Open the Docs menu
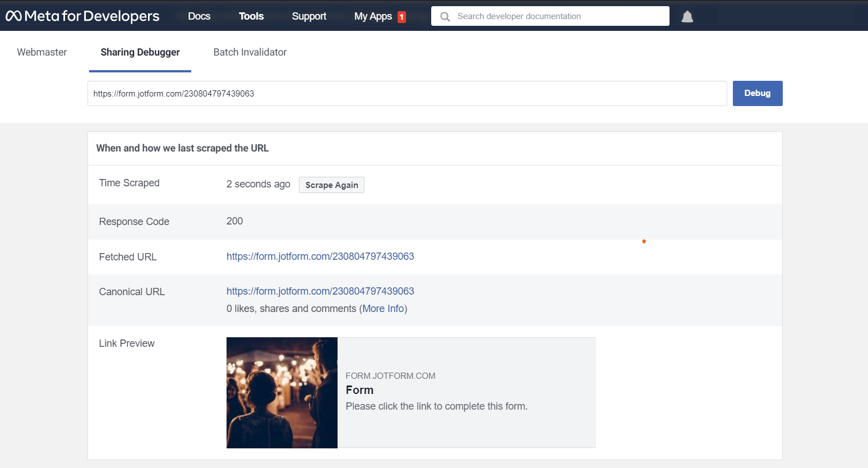The width and height of the screenshot is (868, 468). point(199,16)
